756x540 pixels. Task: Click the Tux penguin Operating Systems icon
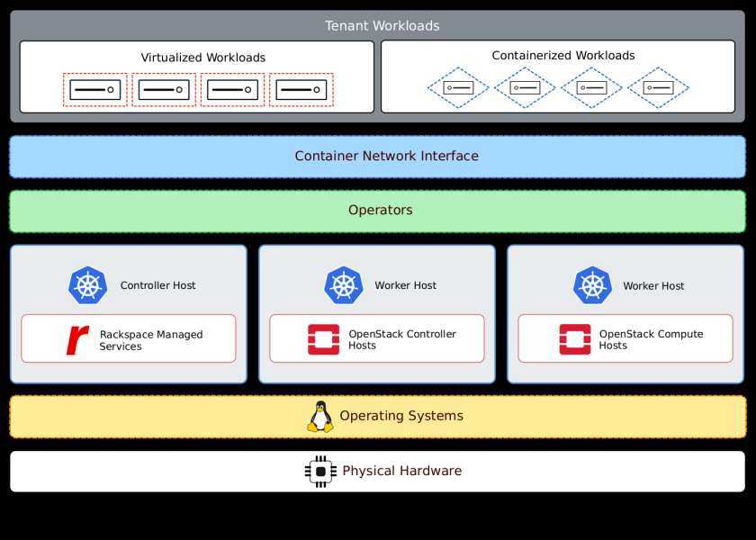tap(322, 415)
